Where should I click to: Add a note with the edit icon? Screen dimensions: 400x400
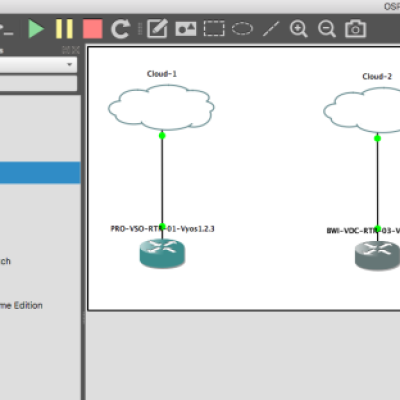click(x=157, y=29)
